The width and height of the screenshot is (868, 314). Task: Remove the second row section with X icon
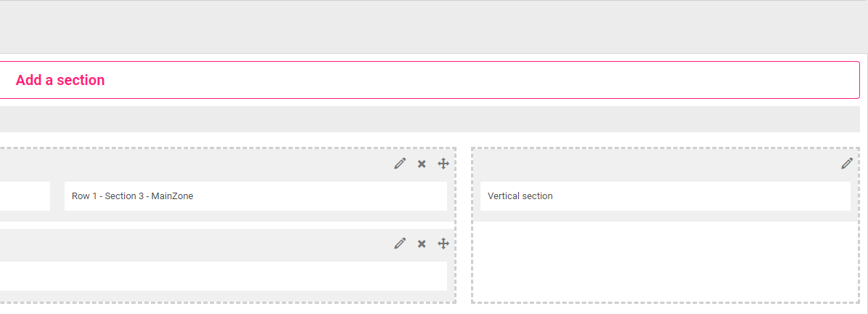422,243
